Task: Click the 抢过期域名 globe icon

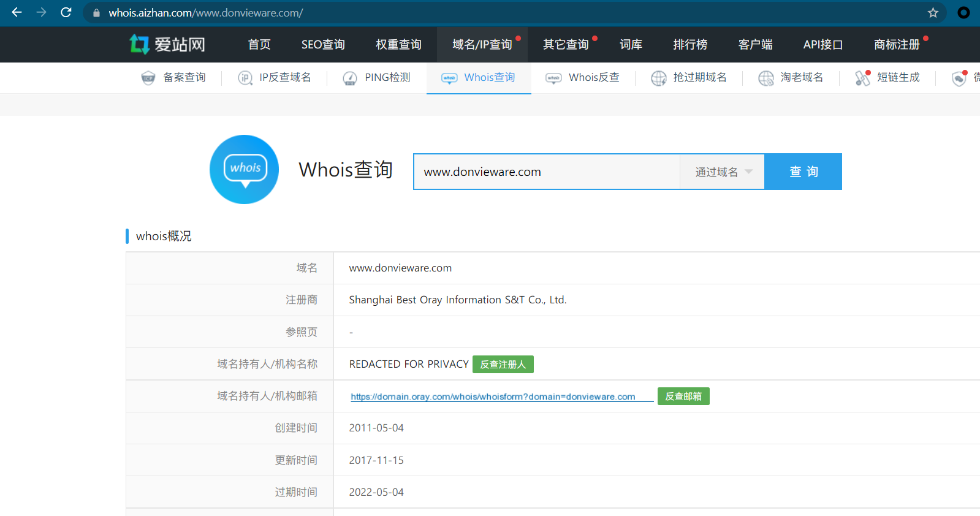Action: (659, 78)
